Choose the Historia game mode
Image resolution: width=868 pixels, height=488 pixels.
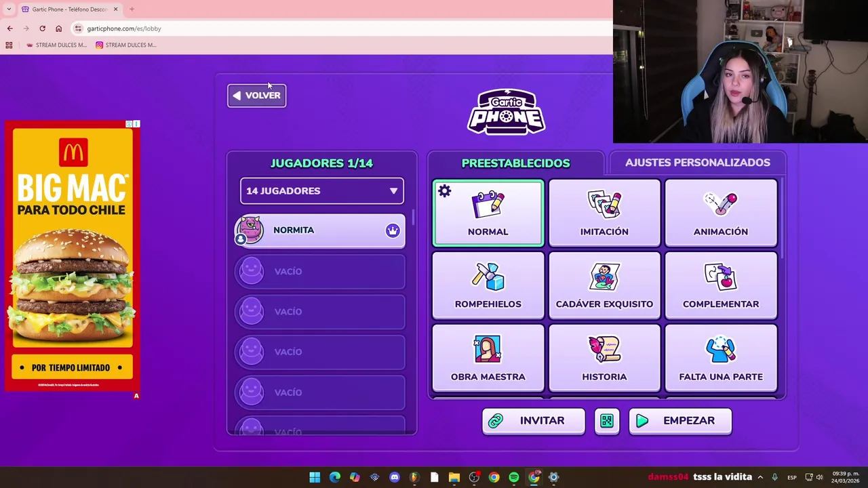(x=604, y=357)
